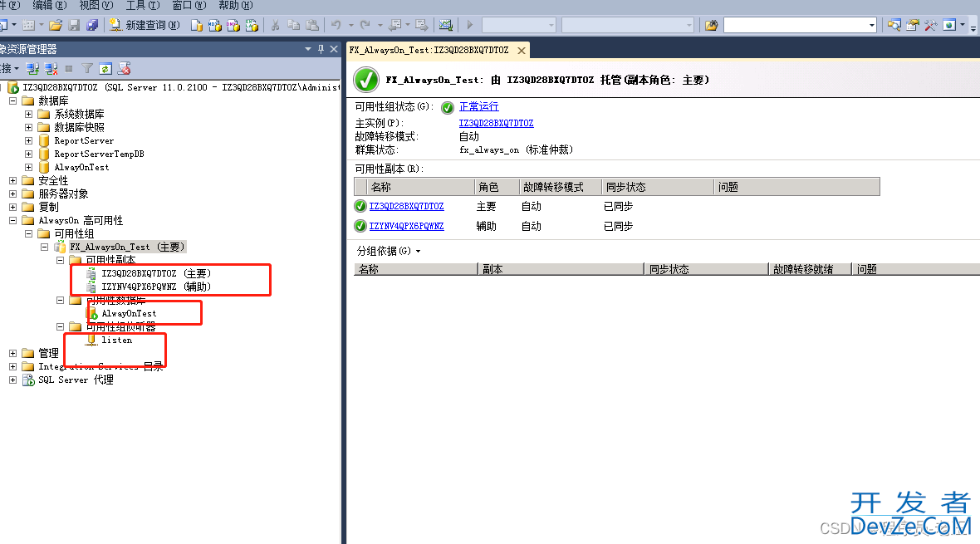Click replica link IZ3QD28BXQ7DTOZ in replica table
This screenshot has width=980, height=544.
406,206
